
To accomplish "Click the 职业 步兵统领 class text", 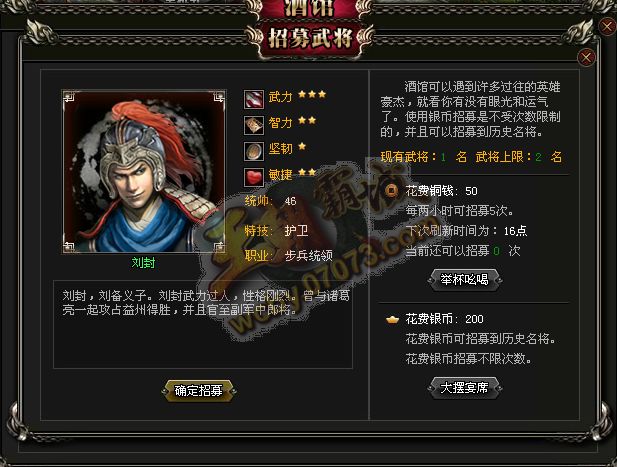I will click(288, 256).
